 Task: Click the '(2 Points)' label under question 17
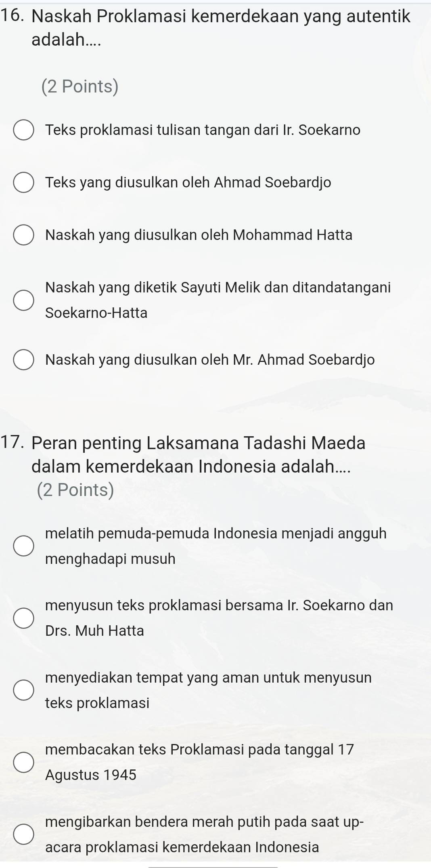pyautogui.click(x=75, y=490)
